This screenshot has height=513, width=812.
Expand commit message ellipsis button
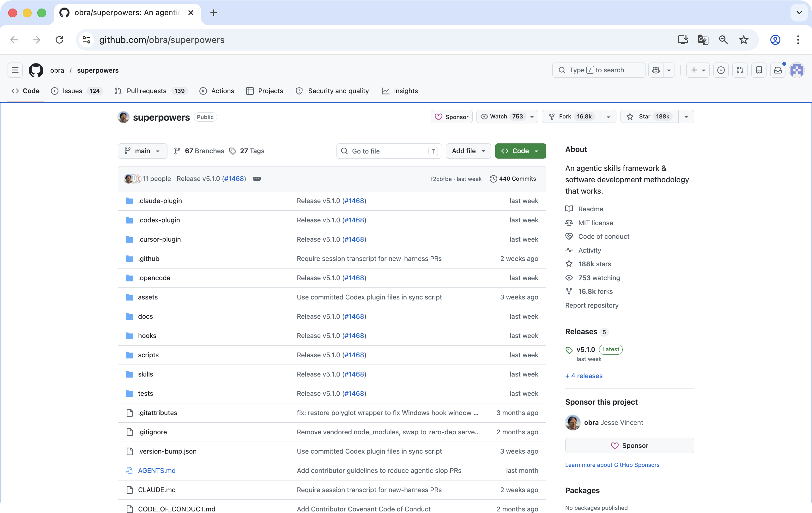click(x=257, y=179)
